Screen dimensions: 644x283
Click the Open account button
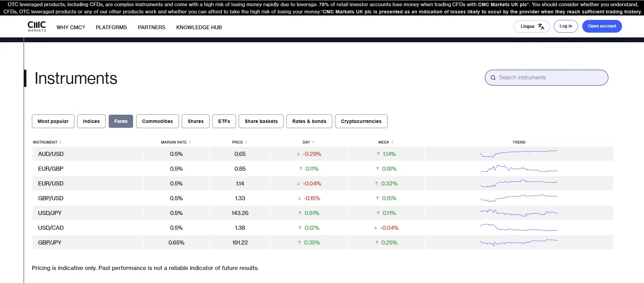tap(602, 26)
